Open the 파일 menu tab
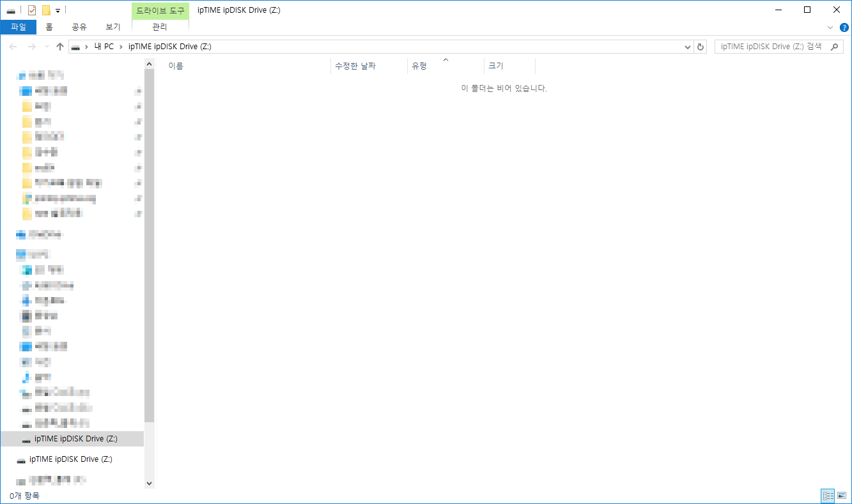 [19, 27]
